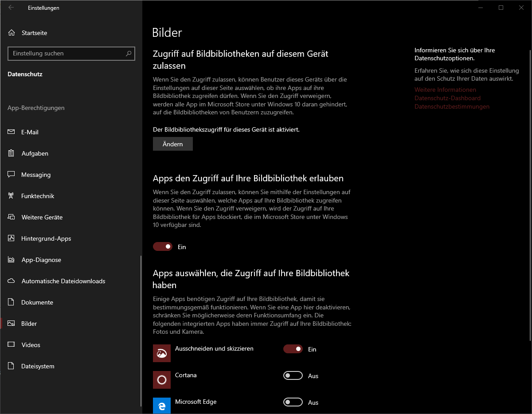Screen dimensions: 532x414
Task: Click the Microsoft Edge app icon
Action: 162,405
